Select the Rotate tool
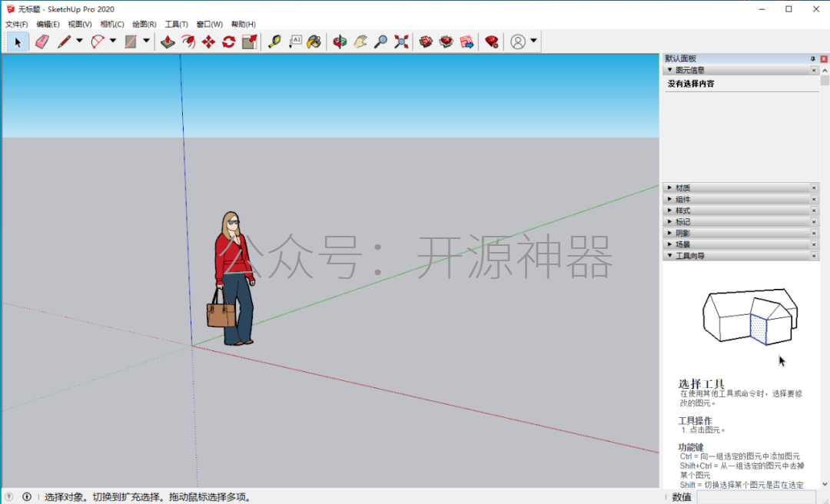The height and width of the screenshot is (504, 830). [x=229, y=41]
